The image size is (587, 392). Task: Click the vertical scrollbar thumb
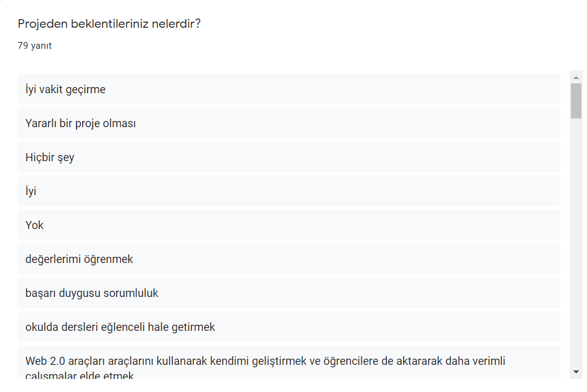point(577,100)
